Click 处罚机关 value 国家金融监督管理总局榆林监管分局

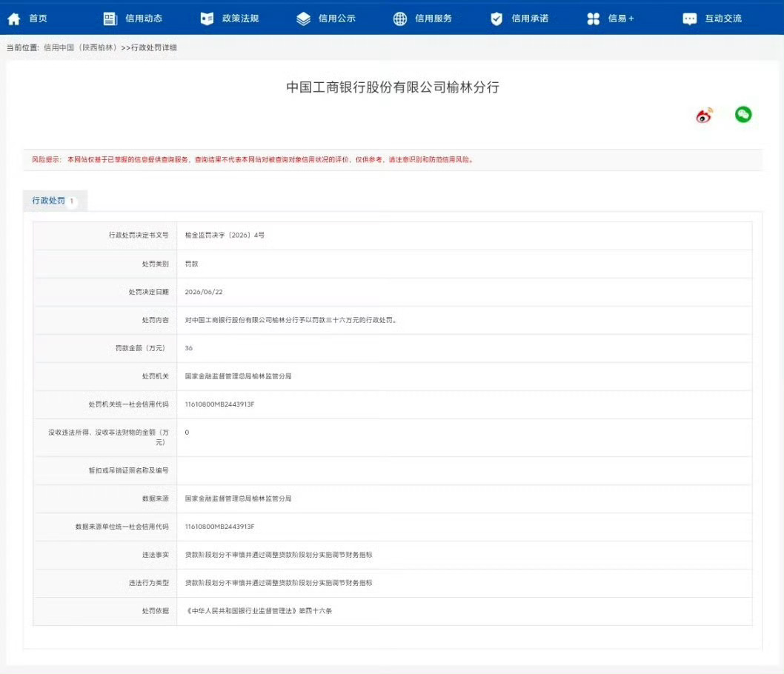[238, 376]
